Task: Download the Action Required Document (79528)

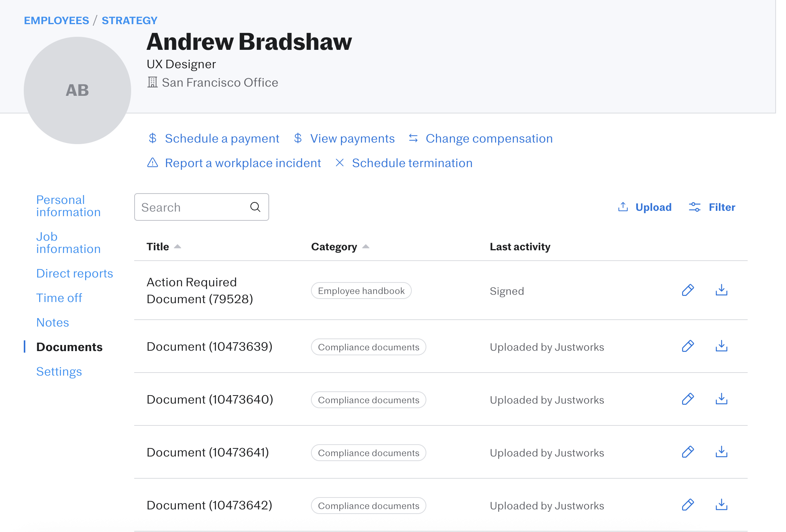Action: [x=721, y=290]
